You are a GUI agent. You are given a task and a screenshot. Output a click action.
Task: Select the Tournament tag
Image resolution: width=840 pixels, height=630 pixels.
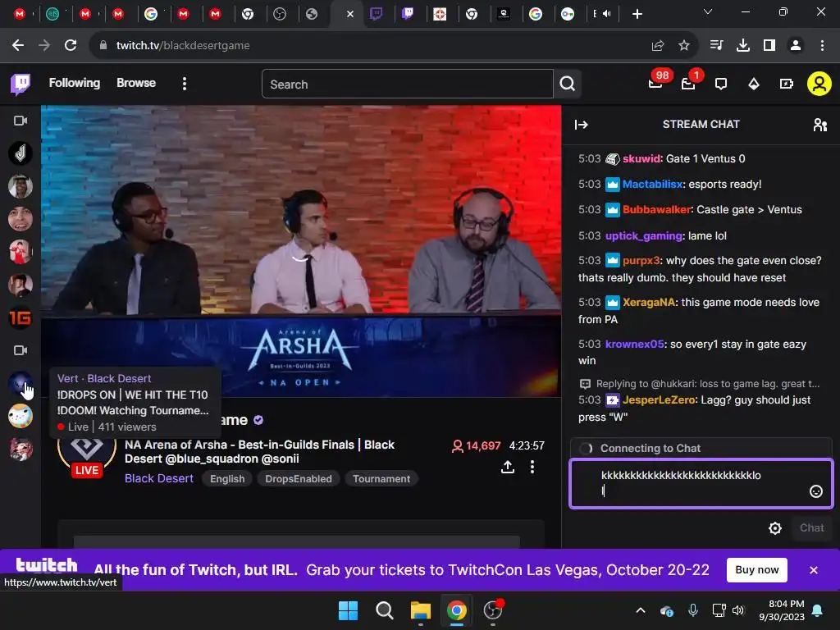tap(381, 479)
